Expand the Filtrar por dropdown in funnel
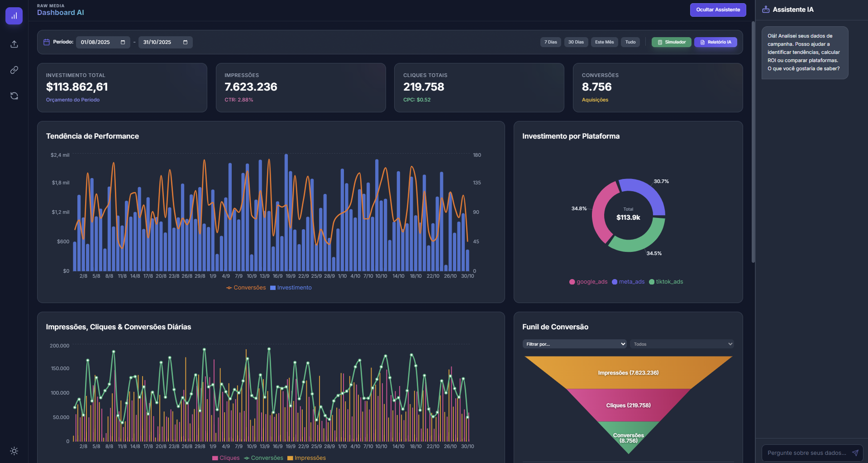Viewport: 868px width, 463px height. click(x=574, y=344)
